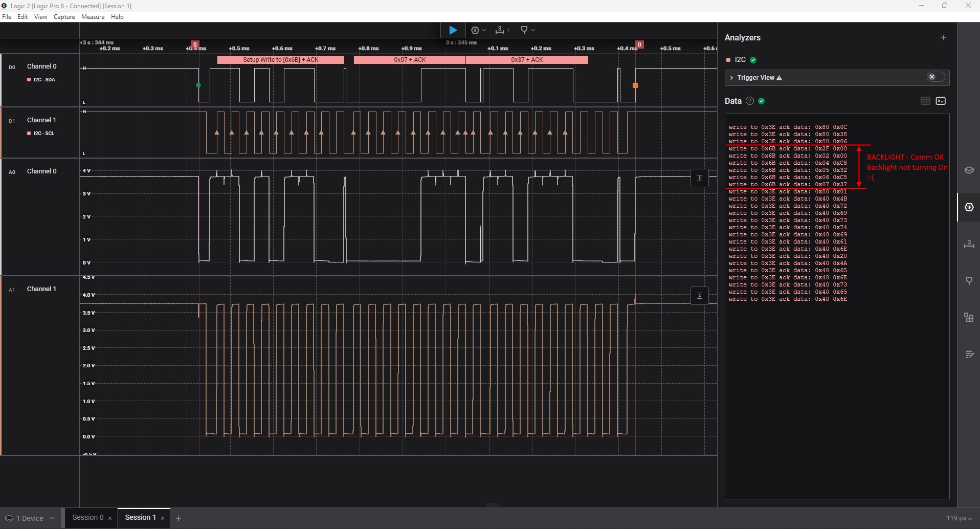Expand the Trigger View section

pyautogui.click(x=732, y=78)
